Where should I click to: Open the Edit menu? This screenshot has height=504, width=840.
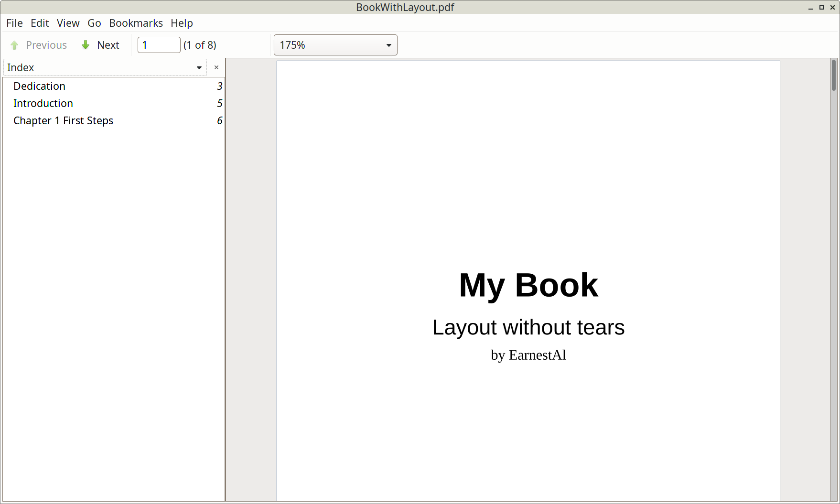click(40, 23)
